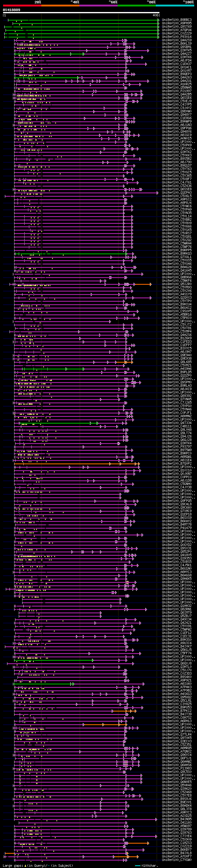The image size is (197, 868).
Task: Open hit UniRef100_C4IYP5
Action: point(177,104)
